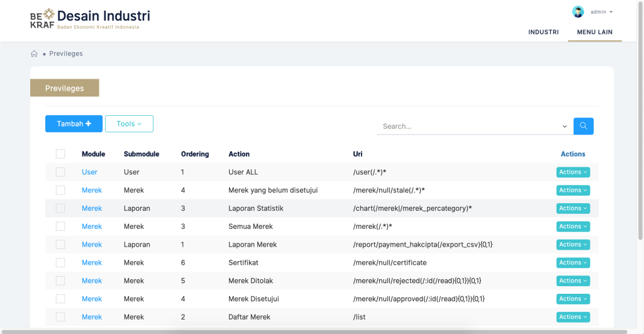Click the horizontal scrollbar at bottom
This screenshot has width=644, height=334.
point(314,331)
